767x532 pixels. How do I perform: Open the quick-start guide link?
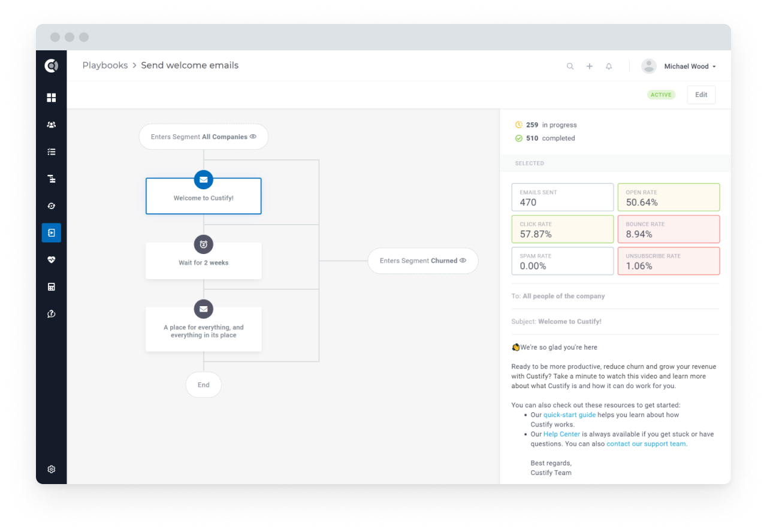[x=569, y=415]
